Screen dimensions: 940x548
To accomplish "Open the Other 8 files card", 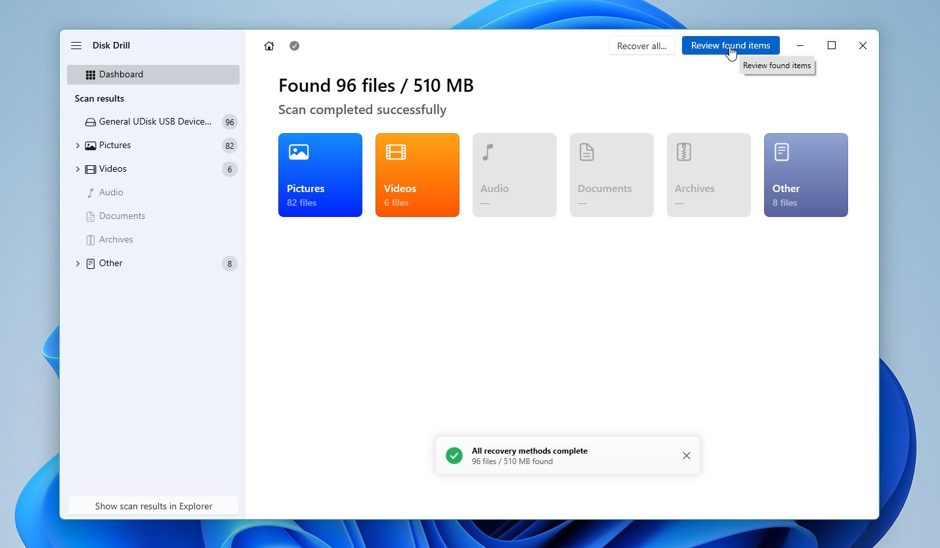I will (806, 175).
